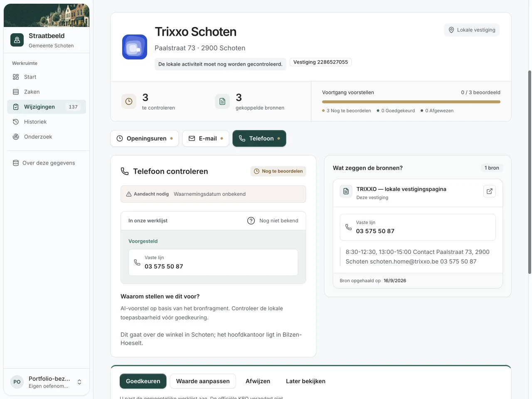This screenshot has width=532, height=399.
Task: Open Onderzoek in the sidebar
Action: [47, 137]
